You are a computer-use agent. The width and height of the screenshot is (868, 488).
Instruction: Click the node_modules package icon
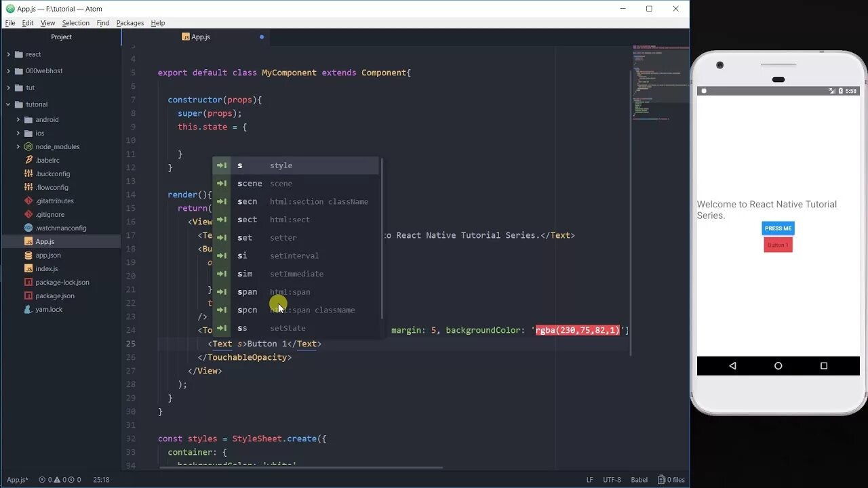[28, 146]
